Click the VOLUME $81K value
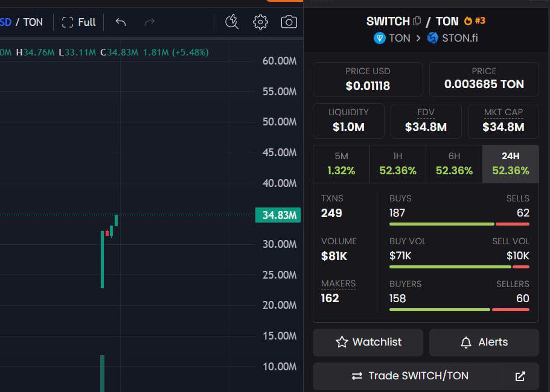Image resolution: width=550 pixels, height=392 pixels. click(x=334, y=256)
